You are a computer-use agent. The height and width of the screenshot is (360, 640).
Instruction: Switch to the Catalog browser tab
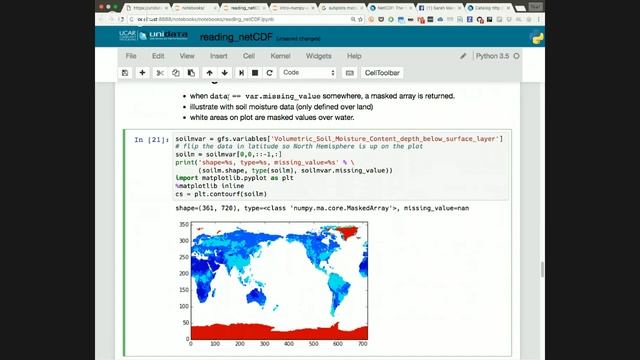coord(489,8)
